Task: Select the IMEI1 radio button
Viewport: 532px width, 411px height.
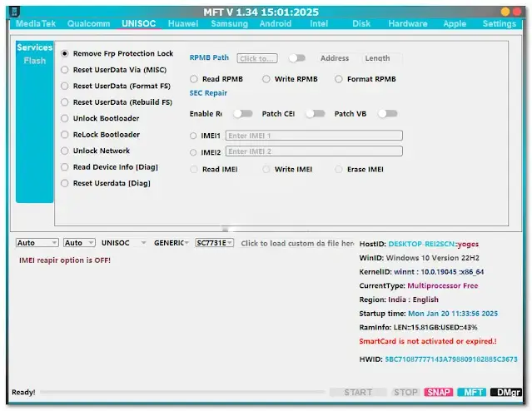Action: (193, 136)
